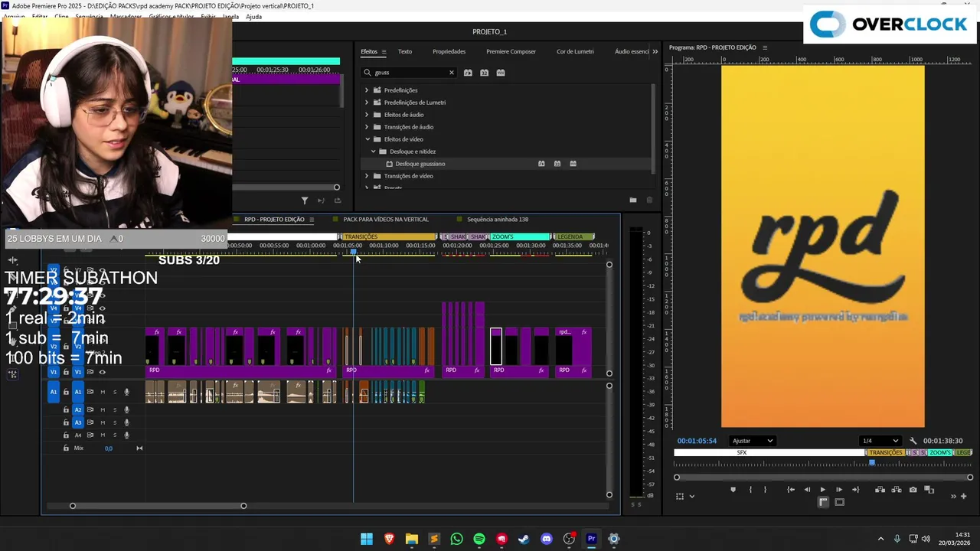Toggle V1 track output eye icon
Screen dimensions: 980x551
(x=103, y=372)
